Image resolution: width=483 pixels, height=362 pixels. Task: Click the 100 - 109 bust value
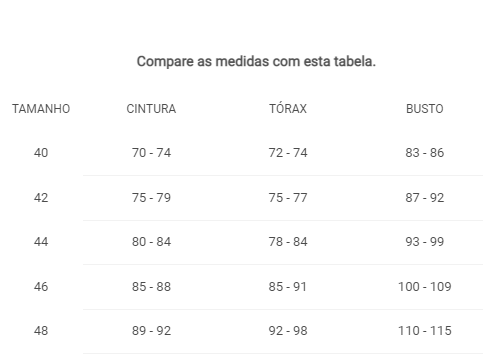click(x=425, y=287)
